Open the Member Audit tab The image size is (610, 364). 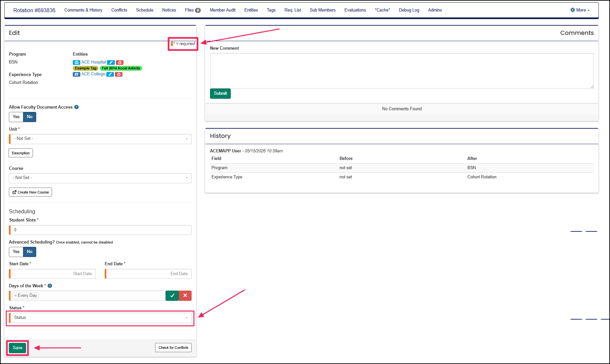223,10
